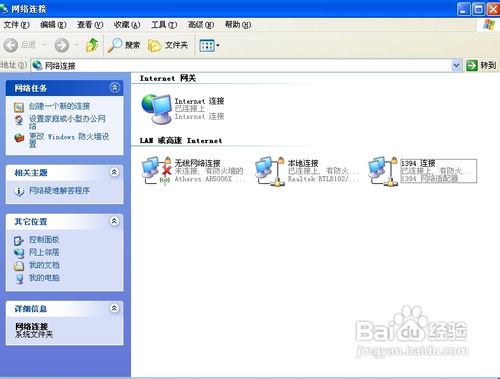Collapse the 网络任务 panel
The image size is (500, 379).
point(114,88)
